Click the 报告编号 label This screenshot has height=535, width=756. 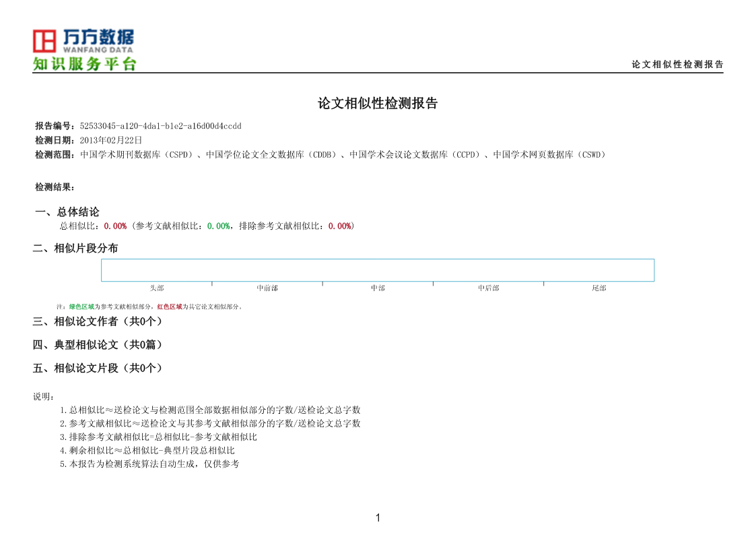tap(55, 126)
